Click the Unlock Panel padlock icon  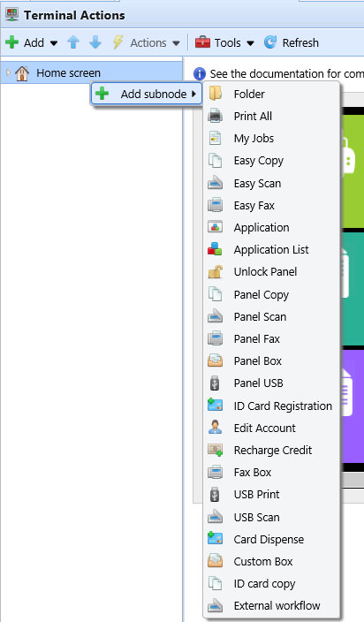tap(216, 272)
